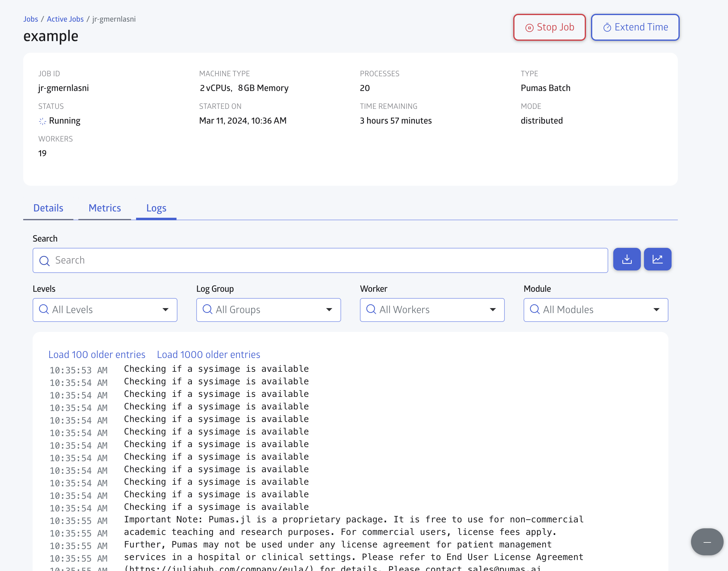
Task: Click the chart view icon button
Action: pyautogui.click(x=657, y=259)
